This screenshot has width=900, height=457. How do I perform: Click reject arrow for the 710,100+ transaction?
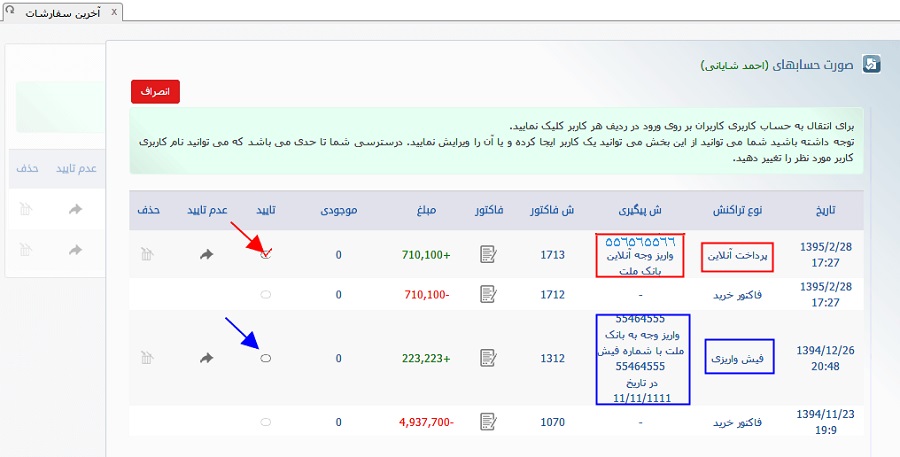point(206,255)
